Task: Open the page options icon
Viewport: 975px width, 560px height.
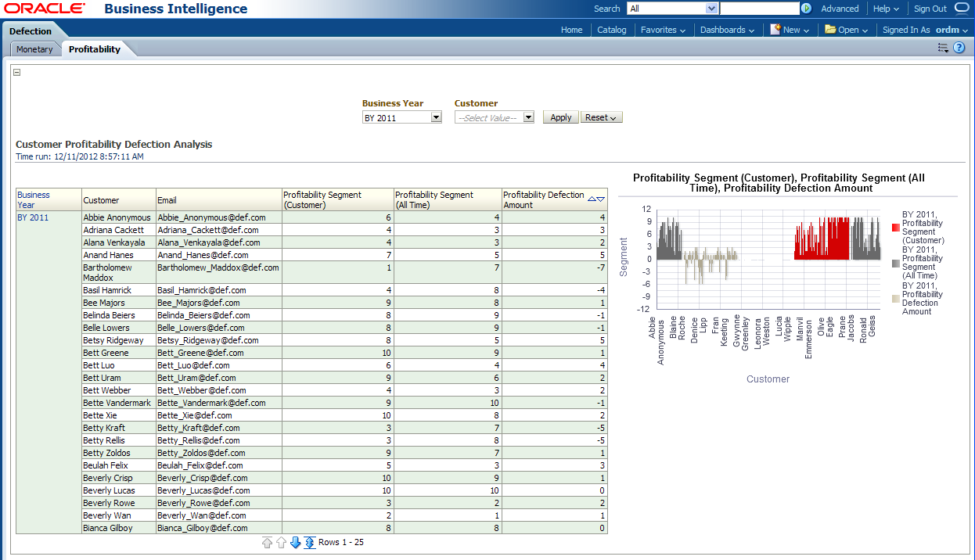Action: point(943,48)
